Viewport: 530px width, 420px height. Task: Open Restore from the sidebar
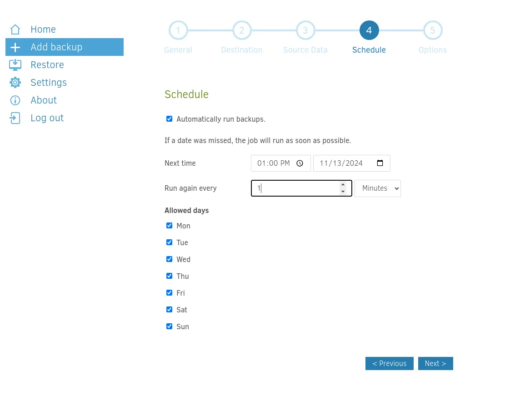(x=47, y=65)
